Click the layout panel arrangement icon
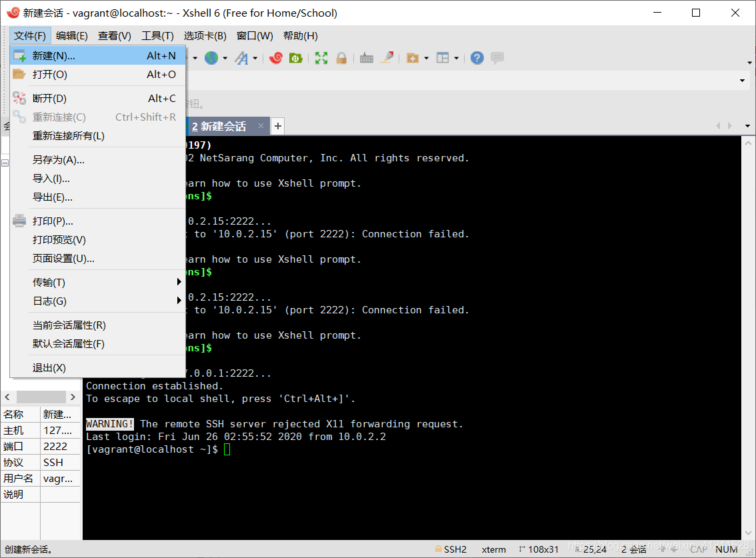The height and width of the screenshot is (558, 756). [x=443, y=58]
